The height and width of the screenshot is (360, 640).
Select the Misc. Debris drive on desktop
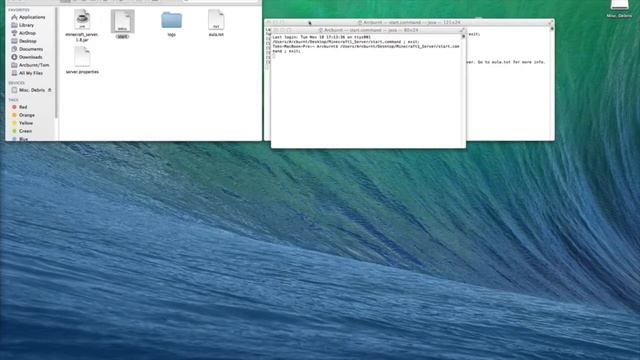(x=619, y=9)
